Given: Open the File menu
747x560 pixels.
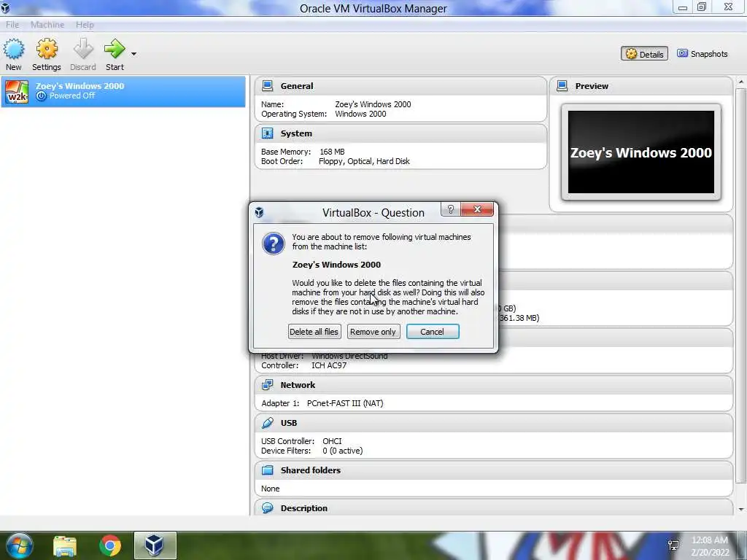Looking at the screenshot, I should click(12, 25).
